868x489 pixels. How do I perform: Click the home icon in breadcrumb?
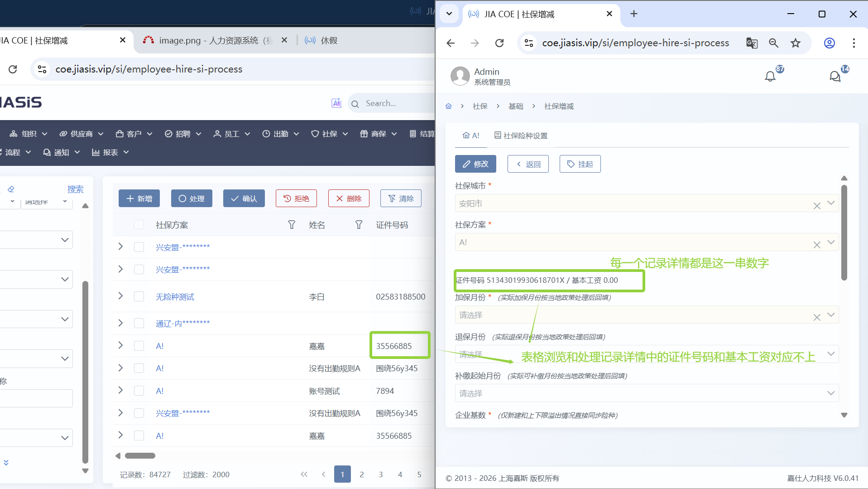pos(448,106)
